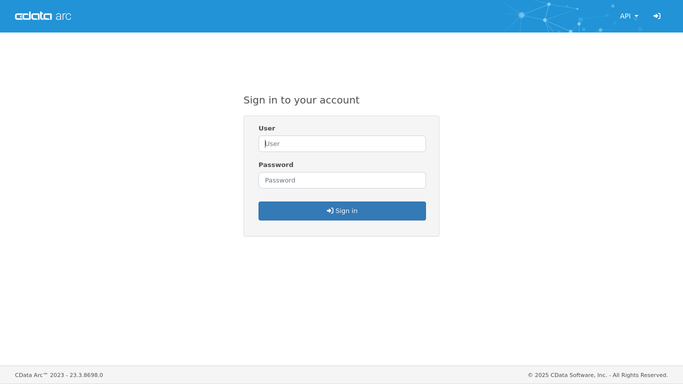Click the "Sign in" text on the button
Image resolution: width=683 pixels, height=384 pixels.
click(346, 211)
